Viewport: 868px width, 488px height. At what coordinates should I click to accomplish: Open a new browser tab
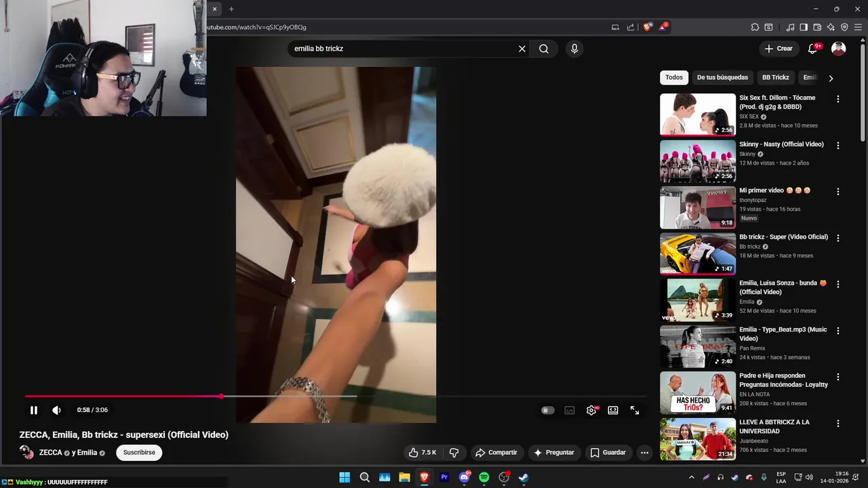231,9
